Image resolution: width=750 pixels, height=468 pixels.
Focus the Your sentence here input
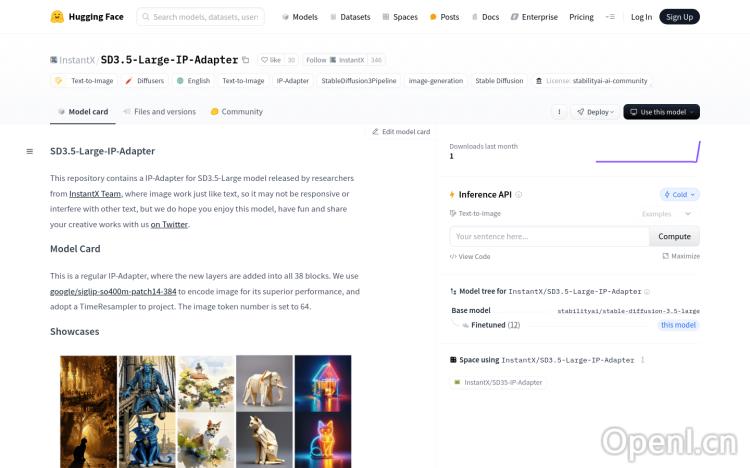click(x=549, y=237)
